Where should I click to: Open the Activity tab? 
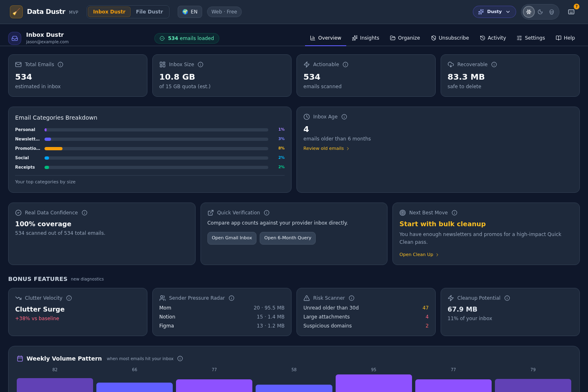[x=493, y=38]
